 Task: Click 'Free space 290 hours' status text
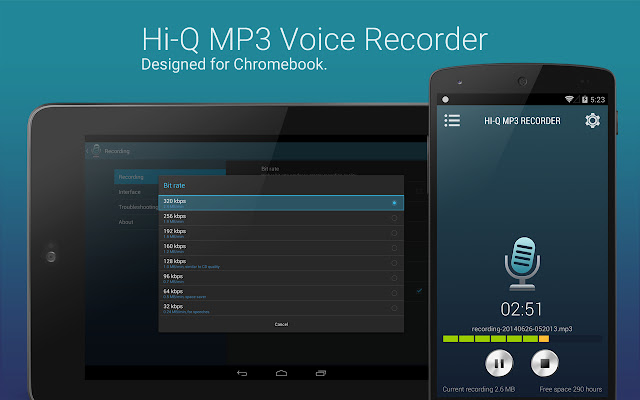[571, 389]
